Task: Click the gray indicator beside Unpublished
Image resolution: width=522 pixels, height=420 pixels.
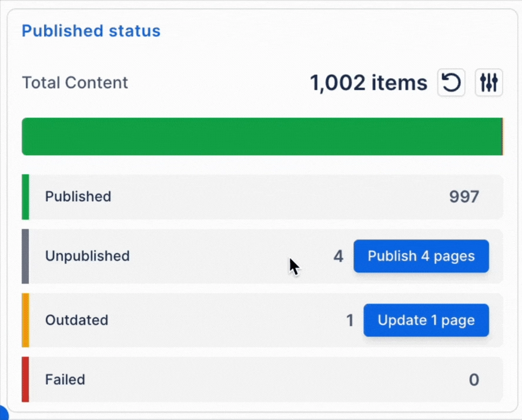Action: pos(25,256)
